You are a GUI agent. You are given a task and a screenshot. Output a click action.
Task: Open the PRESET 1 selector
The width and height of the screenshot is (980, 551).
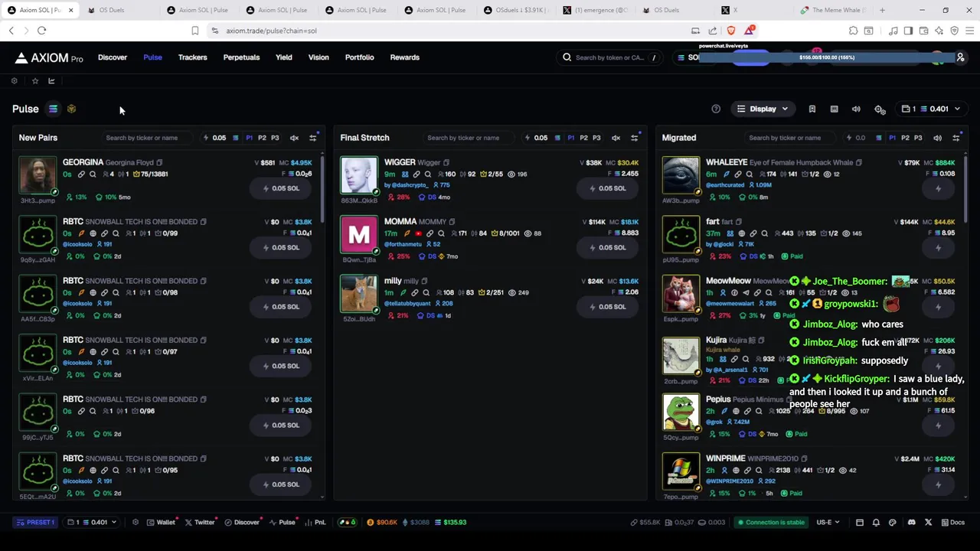click(x=37, y=522)
